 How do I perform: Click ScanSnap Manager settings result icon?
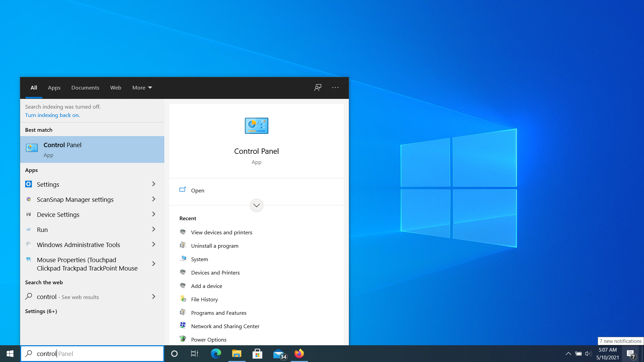[x=29, y=199]
